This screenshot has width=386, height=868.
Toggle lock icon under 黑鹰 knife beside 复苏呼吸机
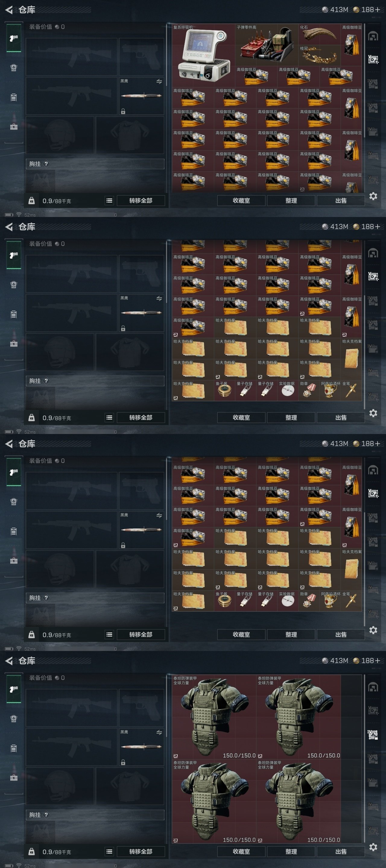coord(123,112)
